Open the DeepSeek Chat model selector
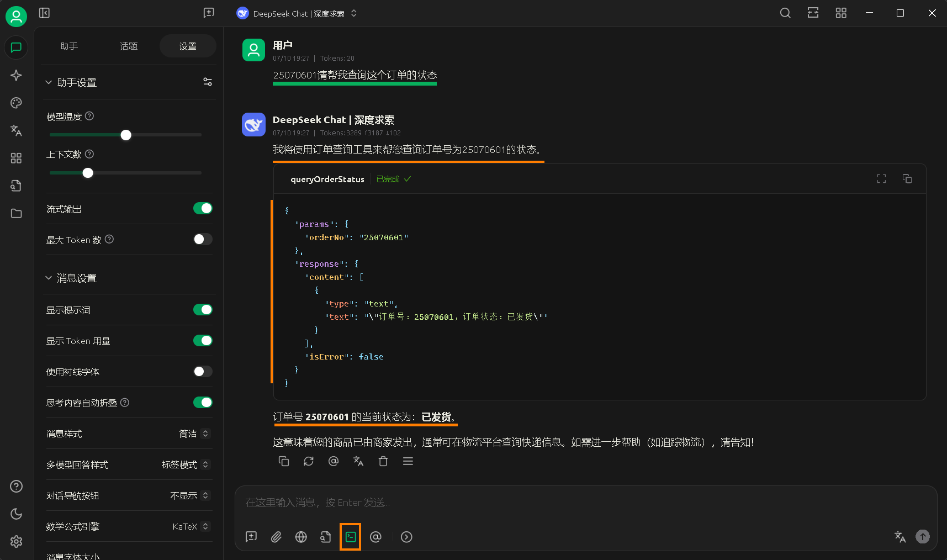Image resolution: width=947 pixels, height=560 pixels. pos(297,13)
